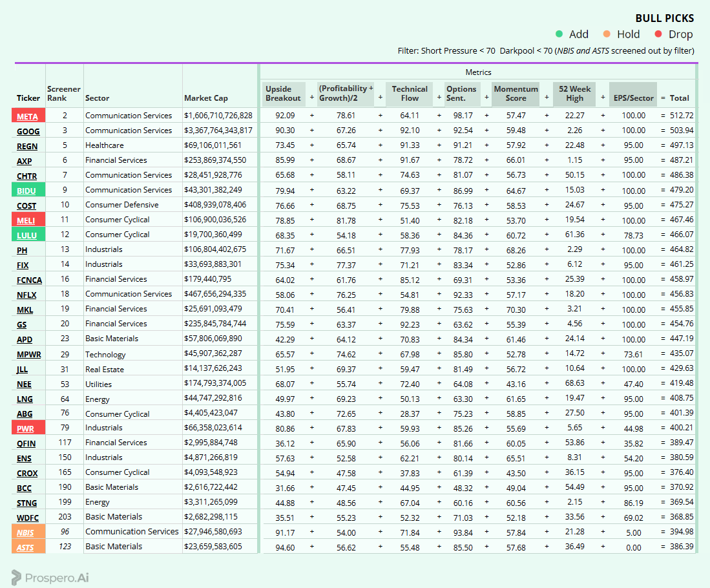Open the LULU ticker link
710x588 pixels.
pos(26,236)
